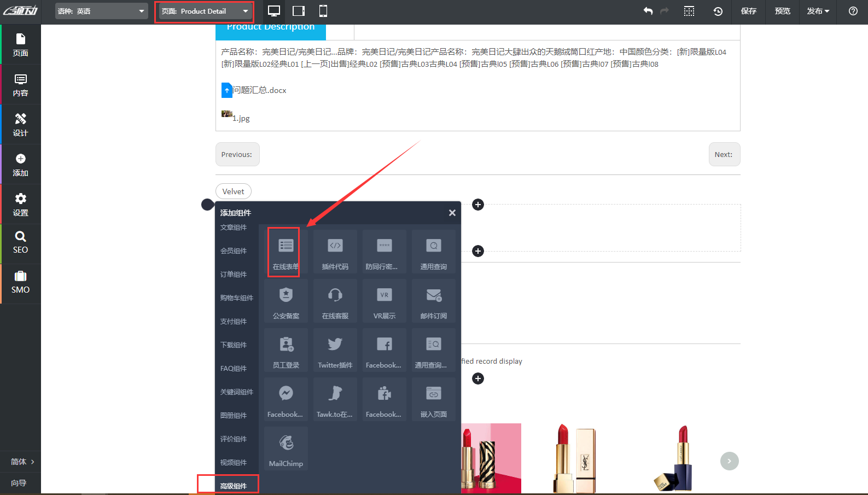Add the MailChimp component
Viewport: 868px width, 495px height.
[x=286, y=449]
